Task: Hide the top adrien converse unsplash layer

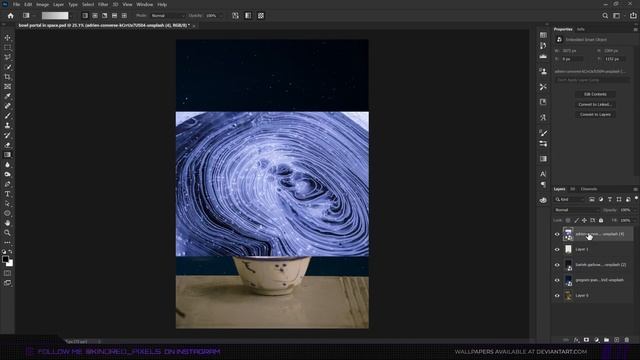Action: [557, 234]
